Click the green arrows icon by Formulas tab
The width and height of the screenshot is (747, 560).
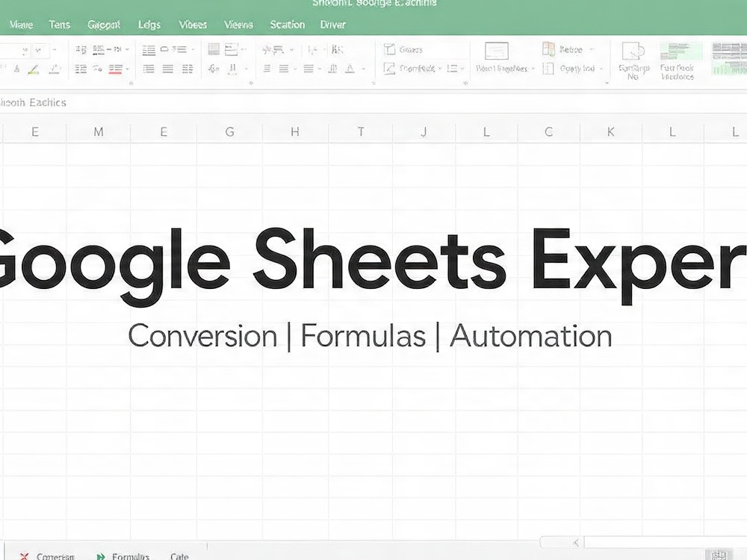pyautogui.click(x=101, y=556)
